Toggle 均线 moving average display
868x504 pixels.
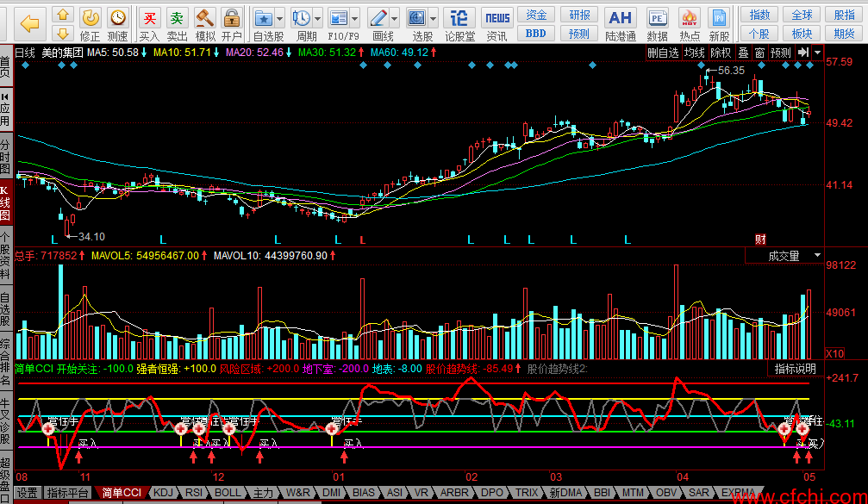695,53
